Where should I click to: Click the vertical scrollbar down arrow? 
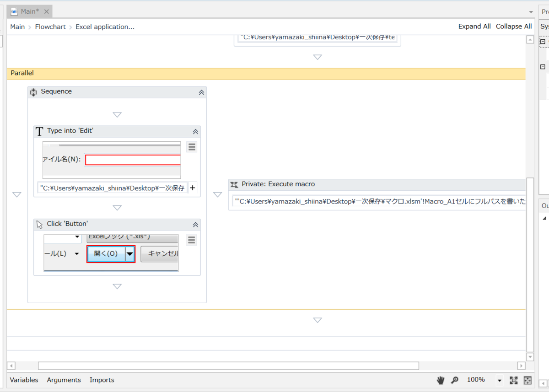[x=530, y=357]
